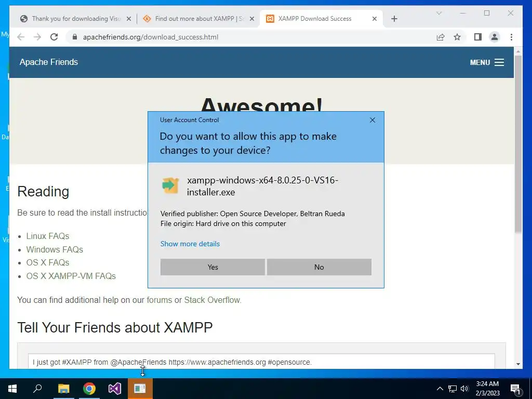
Task: Open Visual Studio from taskbar
Action: (x=115, y=389)
